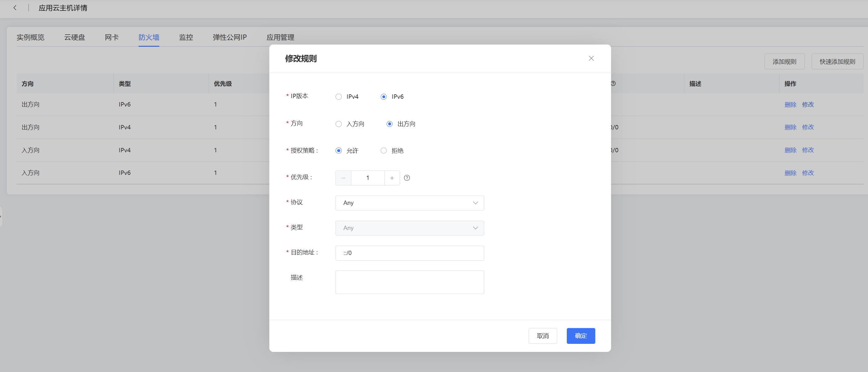Switch to 网卡 tab

point(111,37)
